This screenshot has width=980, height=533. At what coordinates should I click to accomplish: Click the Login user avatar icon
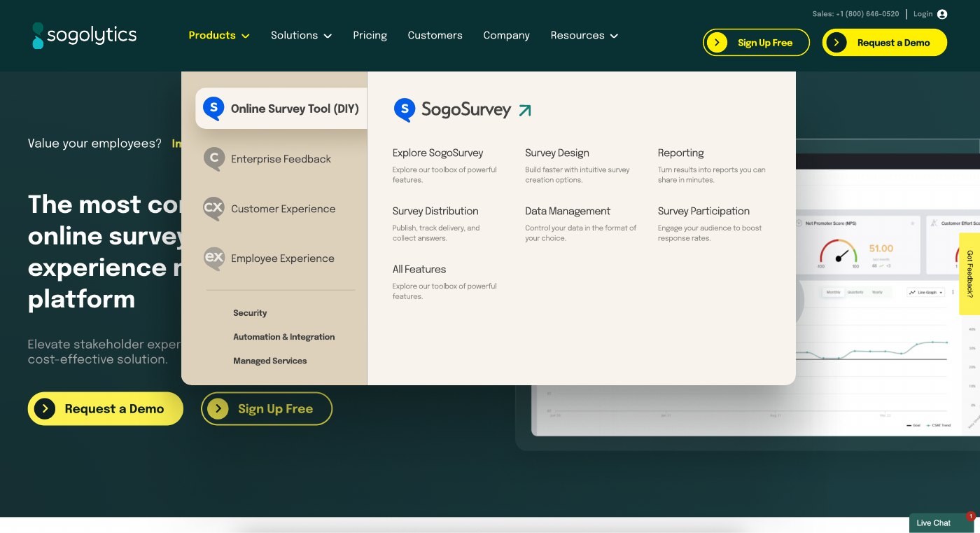coord(942,14)
